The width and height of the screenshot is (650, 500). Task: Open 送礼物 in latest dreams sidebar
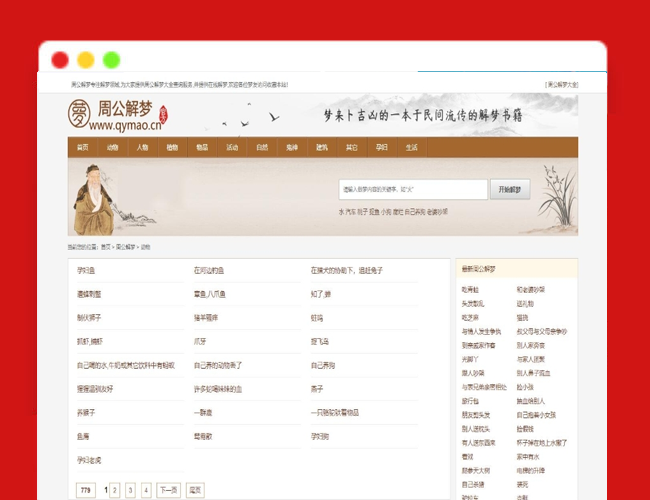525,304
